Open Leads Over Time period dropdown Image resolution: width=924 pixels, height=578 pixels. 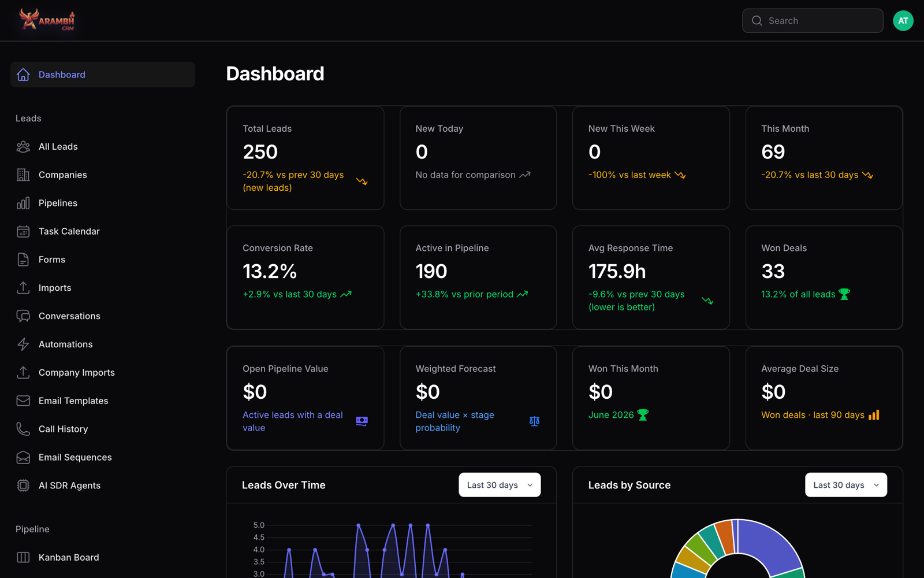[500, 485]
